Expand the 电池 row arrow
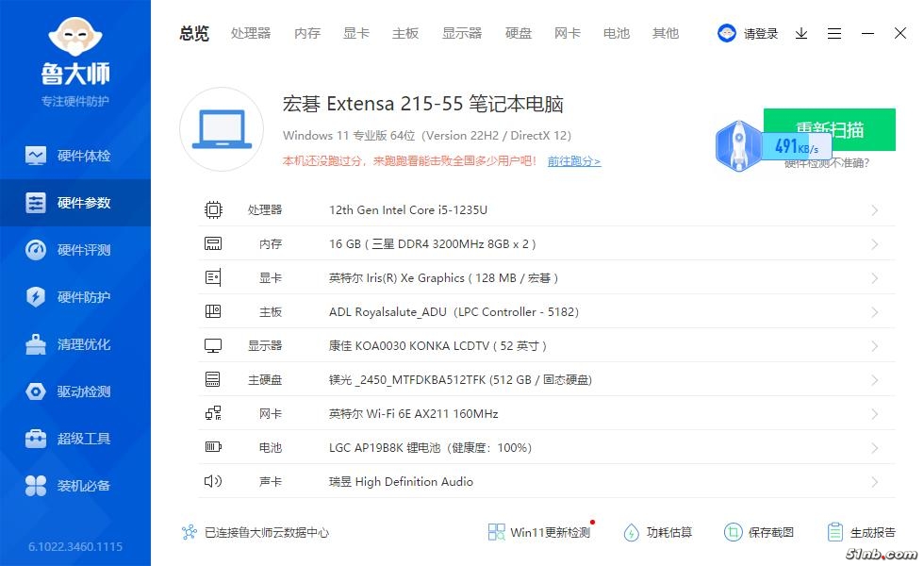 point(874,448)
